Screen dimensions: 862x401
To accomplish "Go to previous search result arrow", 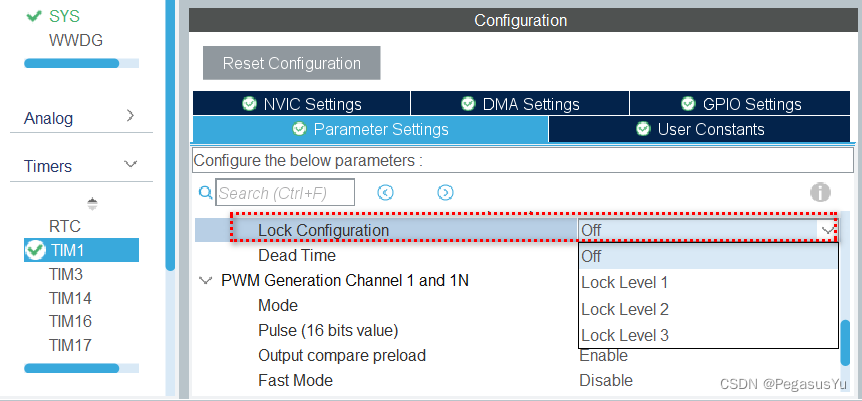I will coord(385,193).
